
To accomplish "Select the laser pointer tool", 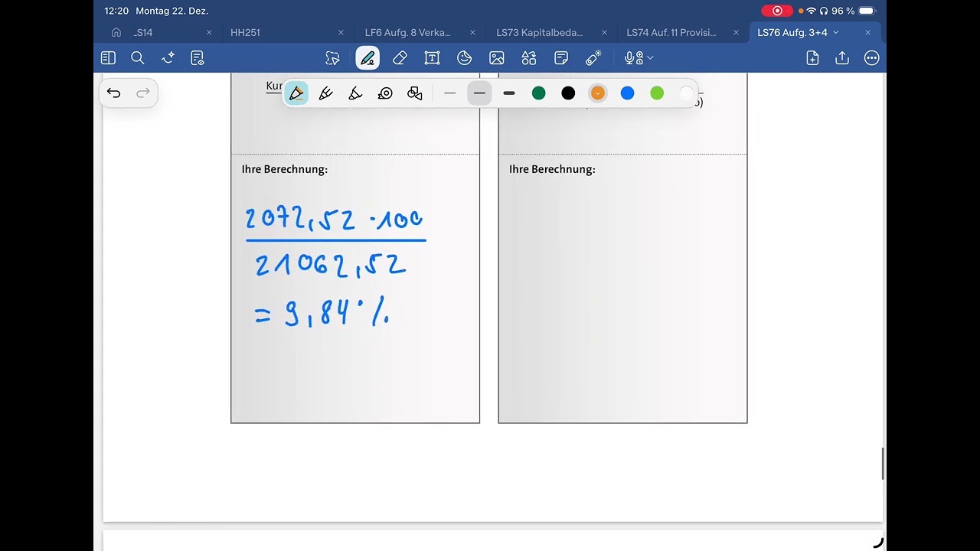I will pos(593,58).
